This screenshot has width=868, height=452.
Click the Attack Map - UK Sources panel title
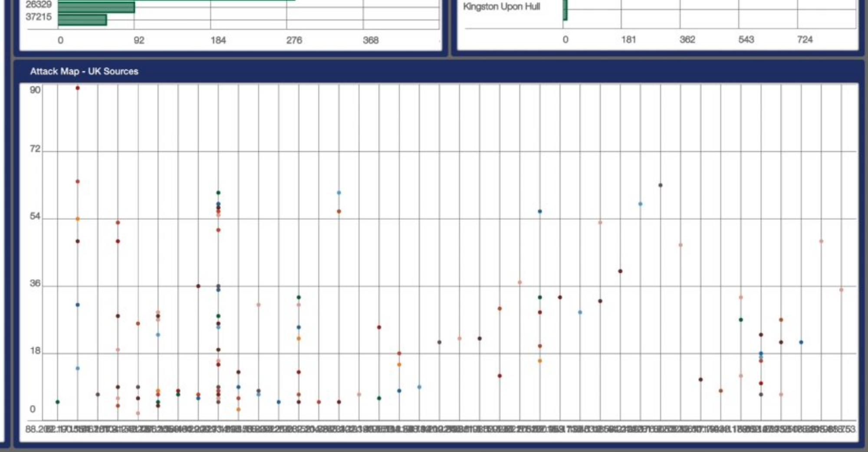84,71
